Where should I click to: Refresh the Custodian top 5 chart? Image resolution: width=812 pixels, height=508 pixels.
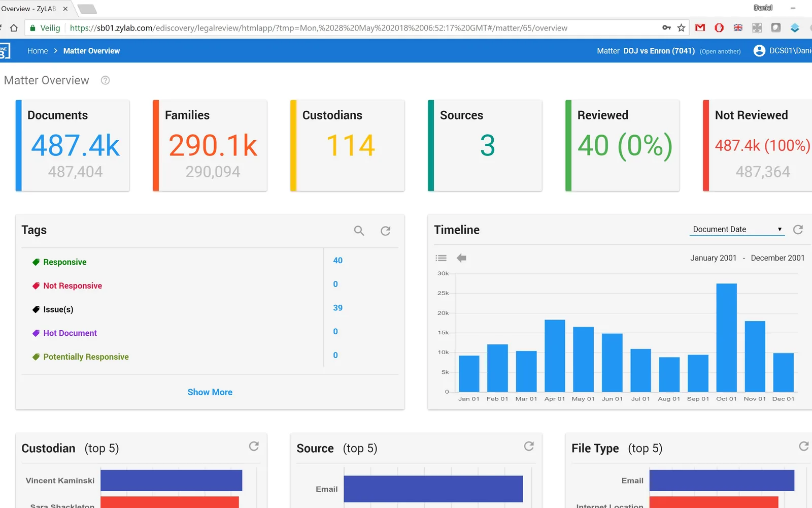point(254,446)
